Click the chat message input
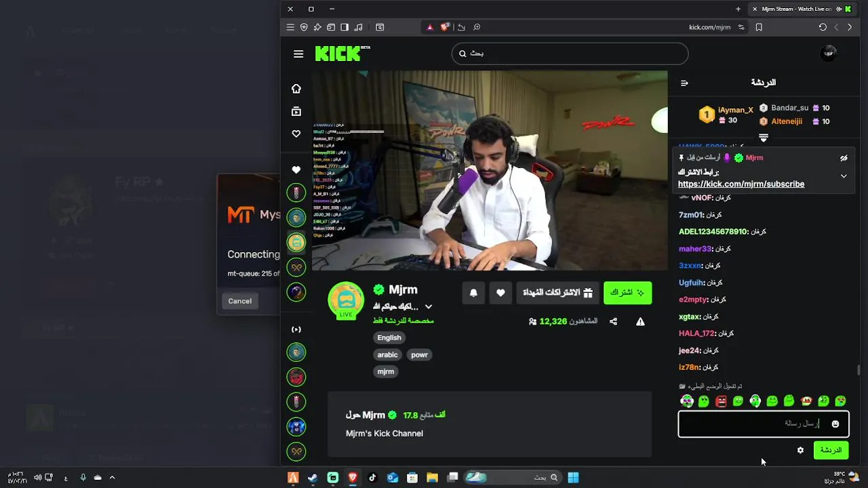 point(764,424)
